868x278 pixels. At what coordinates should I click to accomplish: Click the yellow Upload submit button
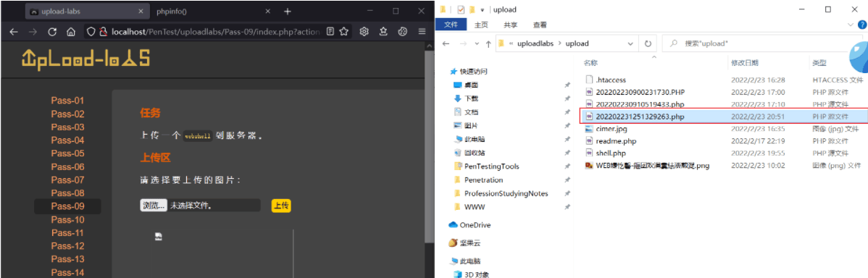(x=281, y=206)
